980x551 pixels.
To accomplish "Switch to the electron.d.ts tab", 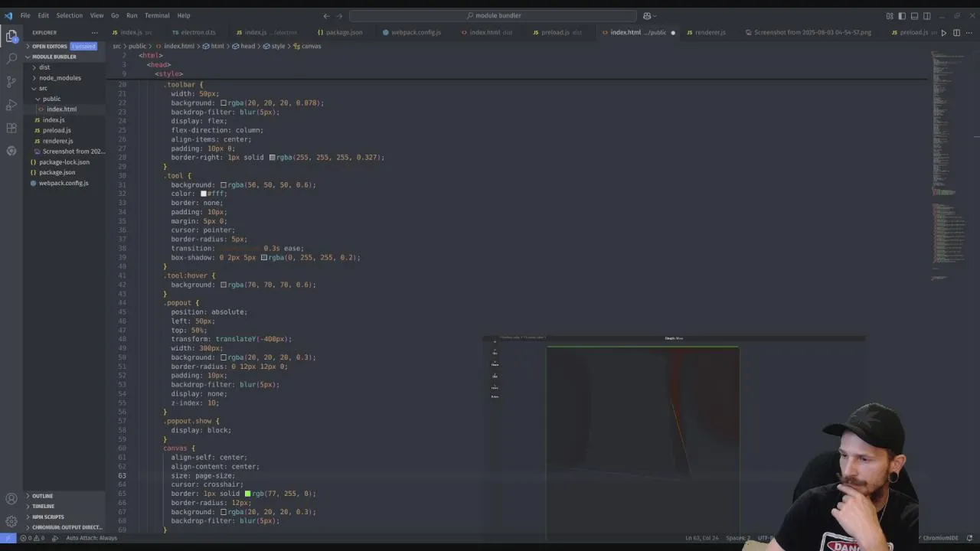I will (x=193, y=32).
